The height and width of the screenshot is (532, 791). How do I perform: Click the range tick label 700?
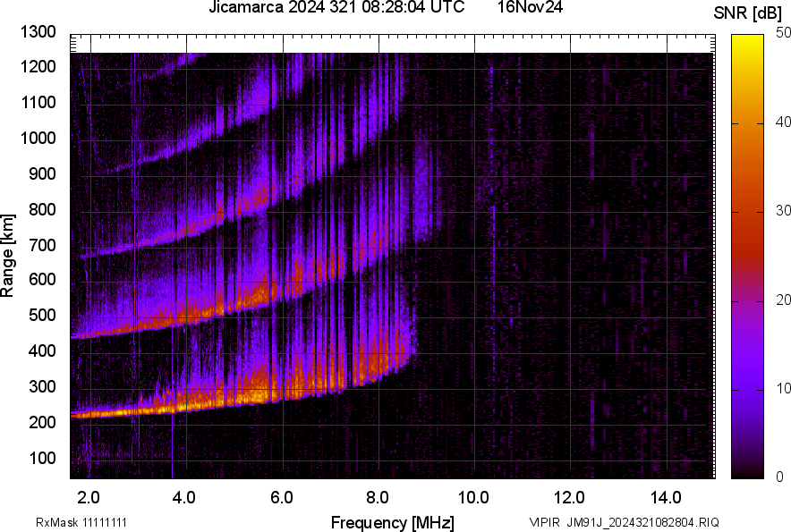click(x=42, y=246)
